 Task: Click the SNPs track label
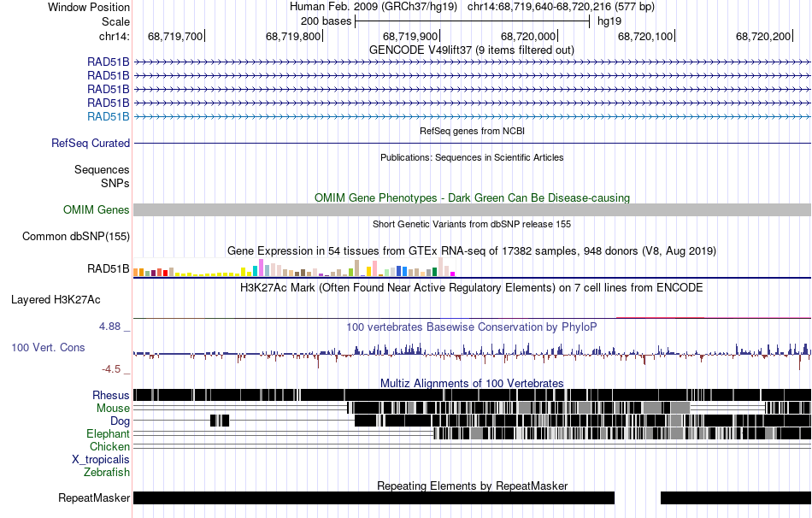[x=115, y=184]
